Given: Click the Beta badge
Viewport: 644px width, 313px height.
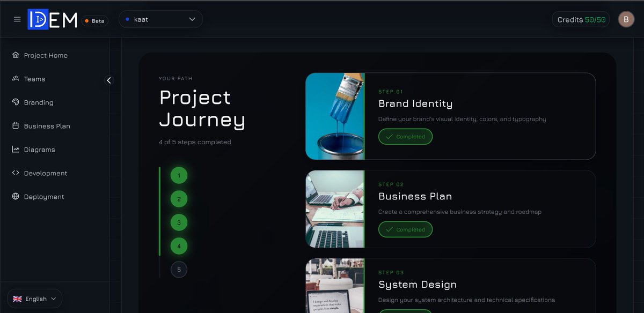Looking at the screenshot, I should [x=95, y=21].
